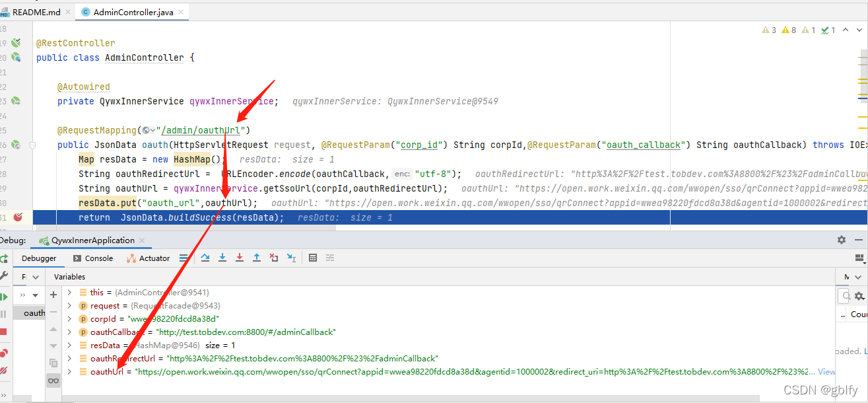Click the typo check indicator showing 1
Screen dimensions: 868x403
click(x=828, y=30)
